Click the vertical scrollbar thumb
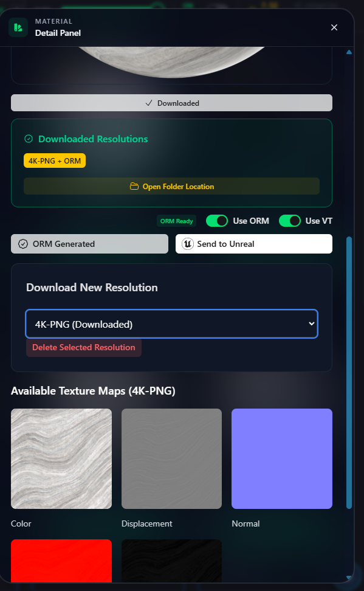This screenshot has width=364, height=591. tap(349, 373)
